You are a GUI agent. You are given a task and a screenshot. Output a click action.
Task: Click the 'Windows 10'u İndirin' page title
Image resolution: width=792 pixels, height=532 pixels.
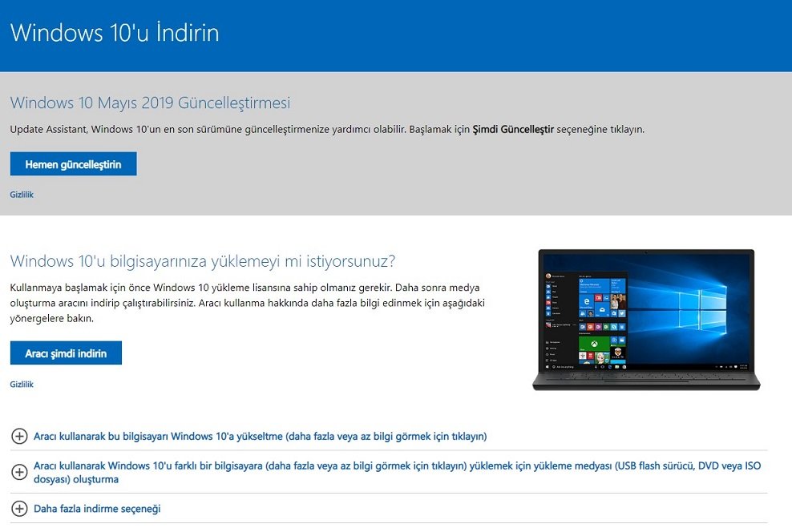tap(115, 33)
